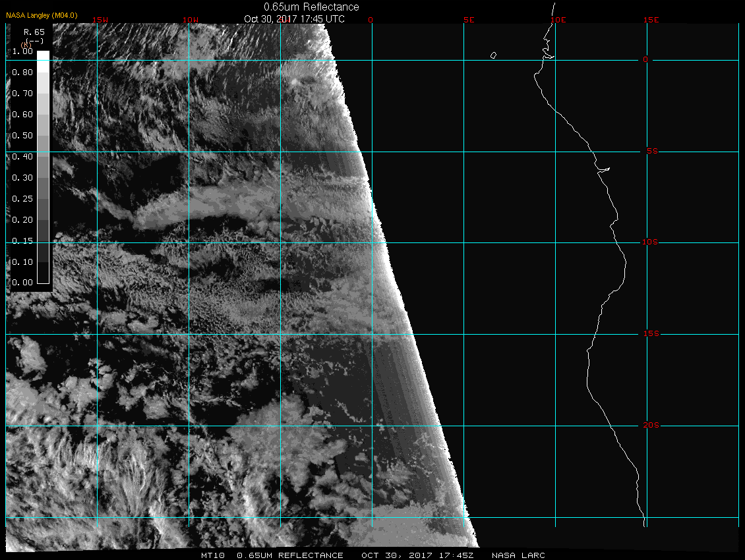Viewport: 745px width, 560px height.
Task: Click the "MT10" footer label
Action: tap(212, 555)
